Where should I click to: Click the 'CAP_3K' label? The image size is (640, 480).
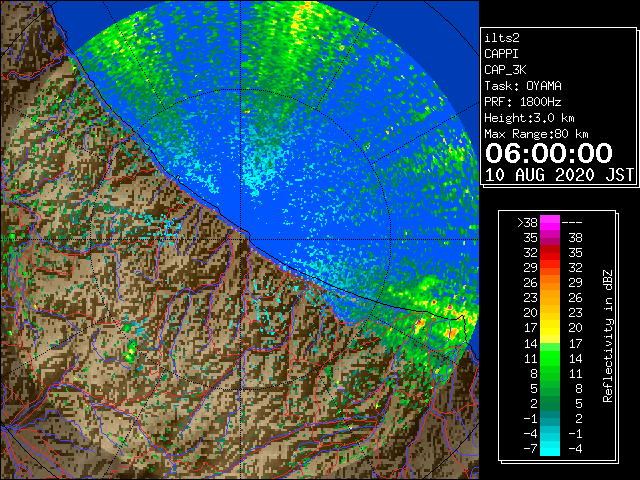pos(505,70)
